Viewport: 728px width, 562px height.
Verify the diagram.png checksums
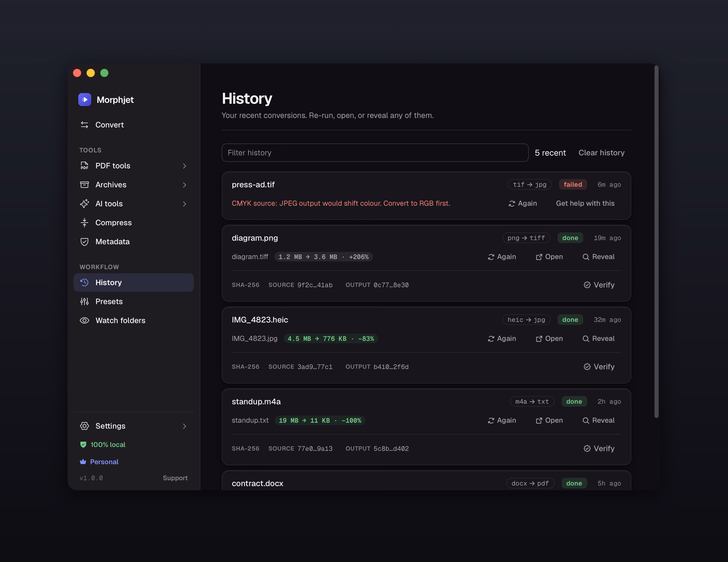click(599, 285)
